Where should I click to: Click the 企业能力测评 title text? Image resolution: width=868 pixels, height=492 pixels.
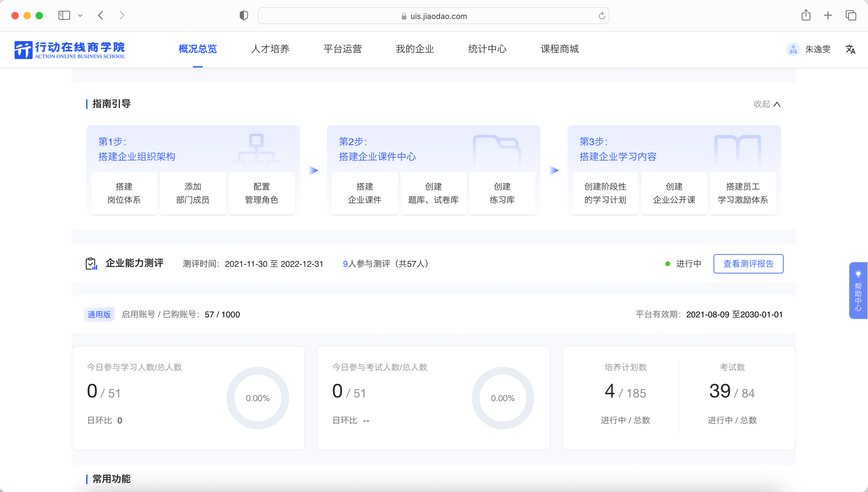[134, 263]
